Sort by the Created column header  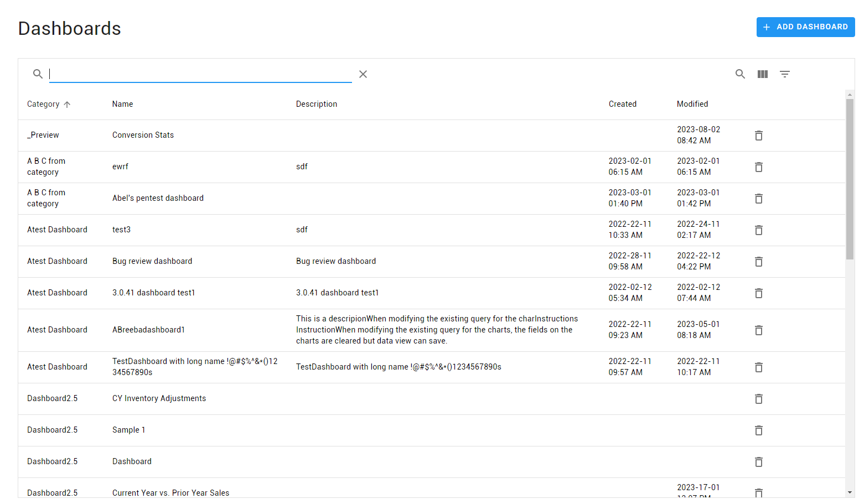[x=623, y=104]
